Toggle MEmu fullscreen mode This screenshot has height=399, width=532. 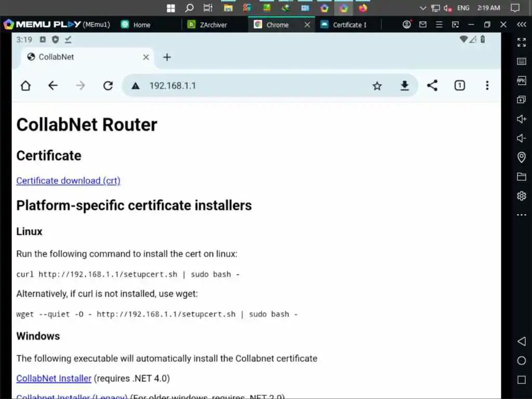coord(521,42)
